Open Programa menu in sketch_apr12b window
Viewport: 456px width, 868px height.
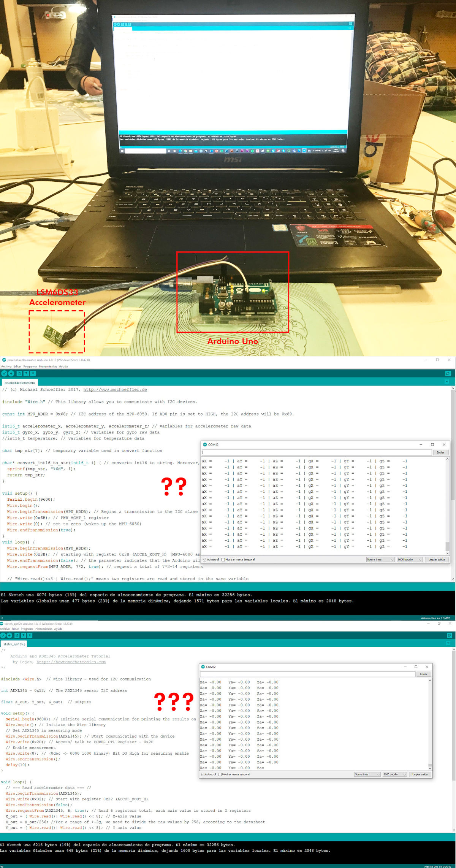click(x=27, y=629)
